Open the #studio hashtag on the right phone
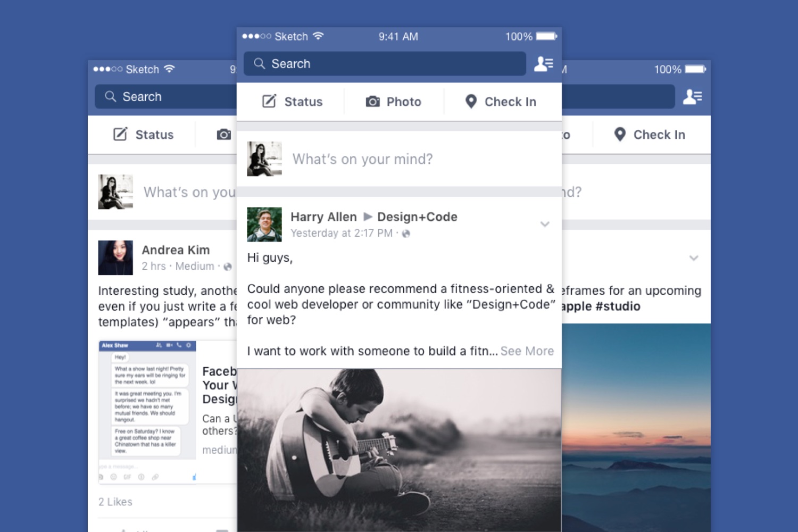The width and height of the screenshot is (798, 532). point(618,306)
